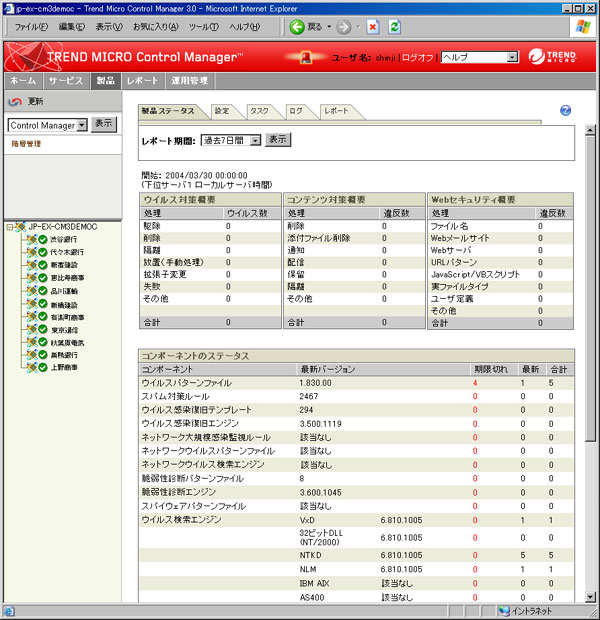Click green check icon beside 恵比寿商事
This screenshot has height=620, width=600.
tap(43, 278)
